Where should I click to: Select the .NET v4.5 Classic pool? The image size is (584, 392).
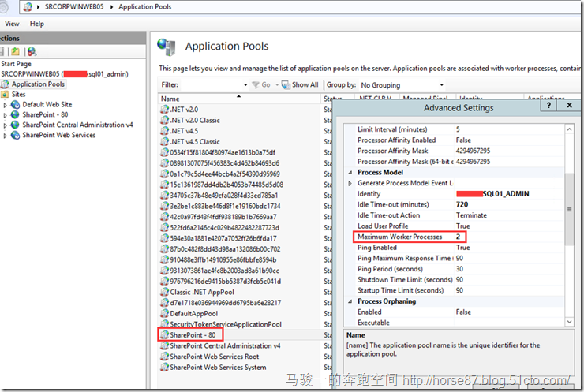point(195,142)
